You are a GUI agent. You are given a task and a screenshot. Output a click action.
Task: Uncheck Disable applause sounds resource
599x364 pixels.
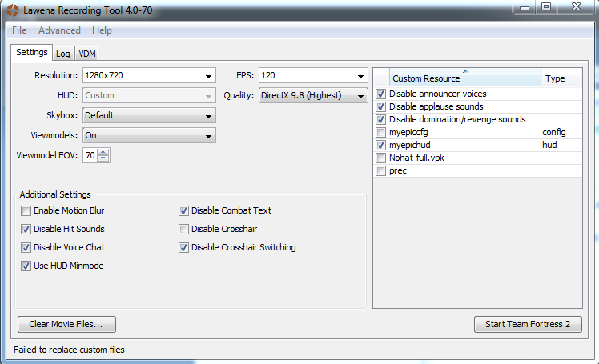pyautogui.click(x=380, y=107)
